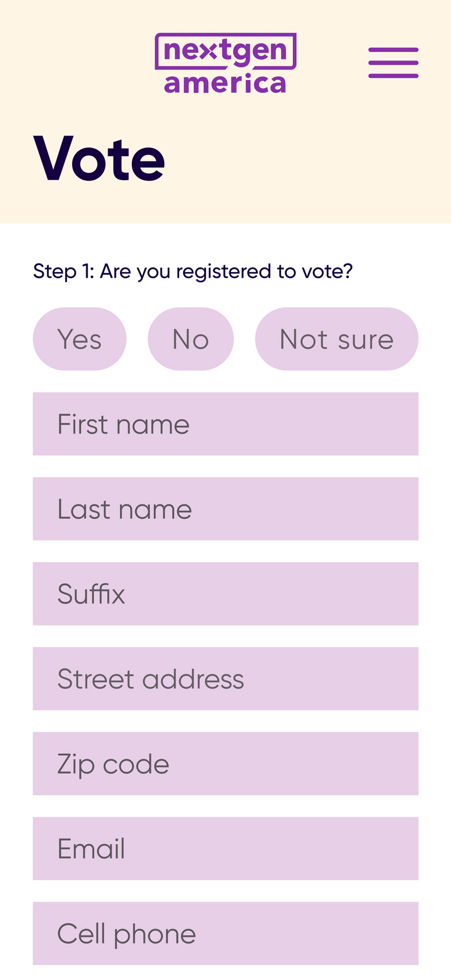Click the word 'nextgen' in the logo

225,50
